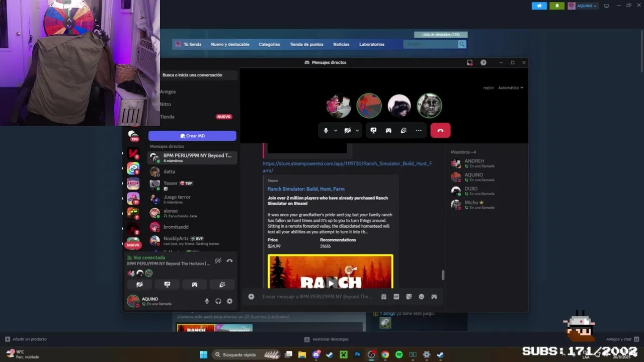Share screen button in voice panel
The height and width of the screenshot is (362, 644).
(x=167, y=285)
